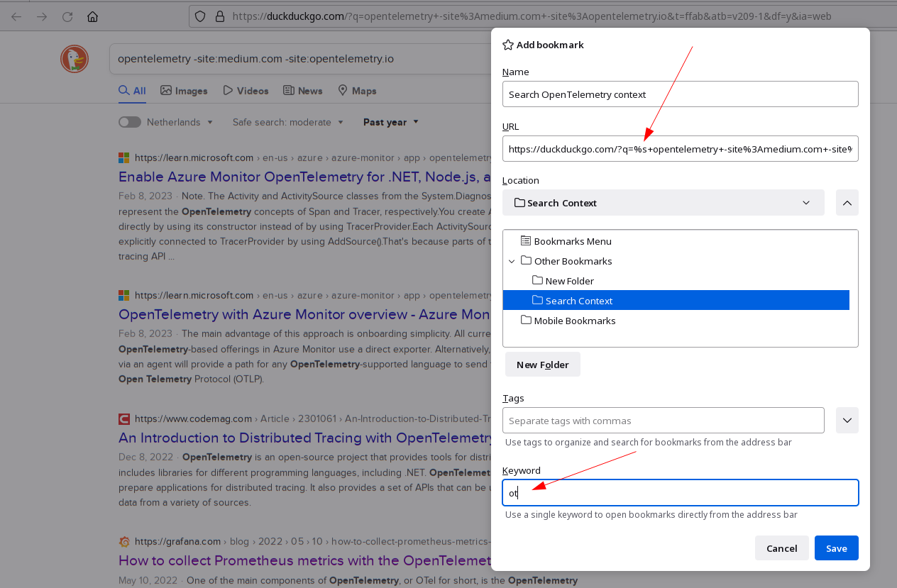This screenshot has height=588, width=897.
Task: Click the padlock site security icon
Action: pos(219,16)
